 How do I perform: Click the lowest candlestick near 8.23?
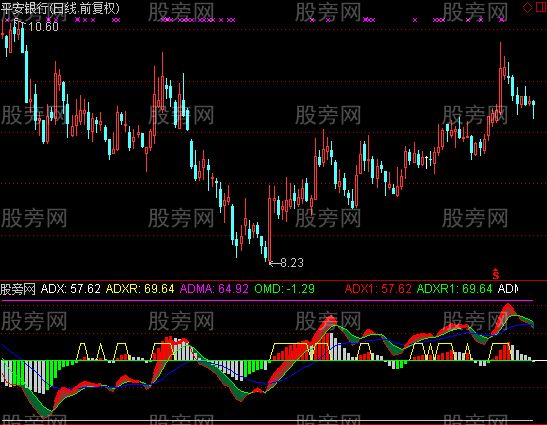point(269,223)
